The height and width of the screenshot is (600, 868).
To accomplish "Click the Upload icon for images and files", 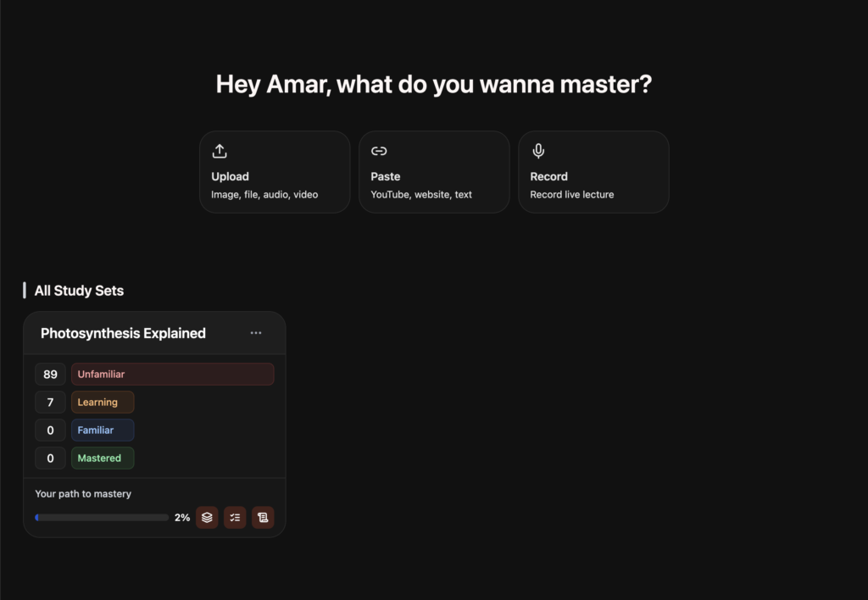I will [x=220, y=150].
